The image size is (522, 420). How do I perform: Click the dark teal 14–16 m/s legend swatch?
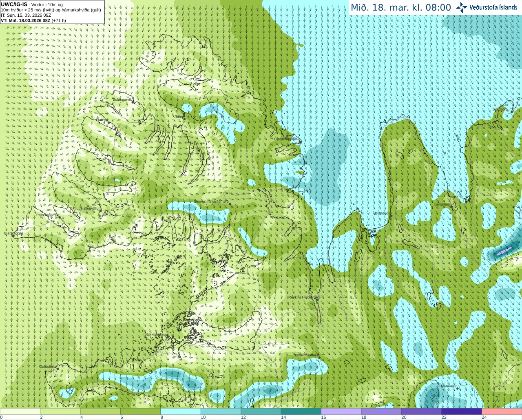pyautogui.click(x=301, y=411)
